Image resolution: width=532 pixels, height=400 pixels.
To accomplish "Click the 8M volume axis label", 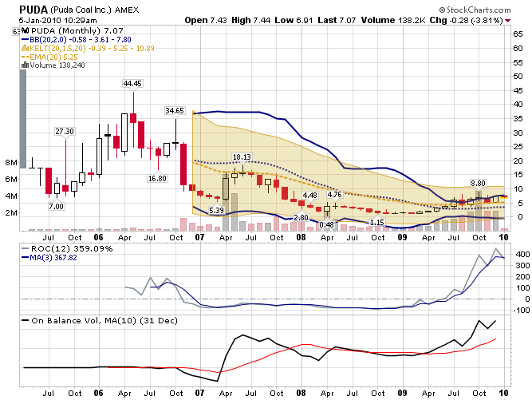I will click(11, 162).
